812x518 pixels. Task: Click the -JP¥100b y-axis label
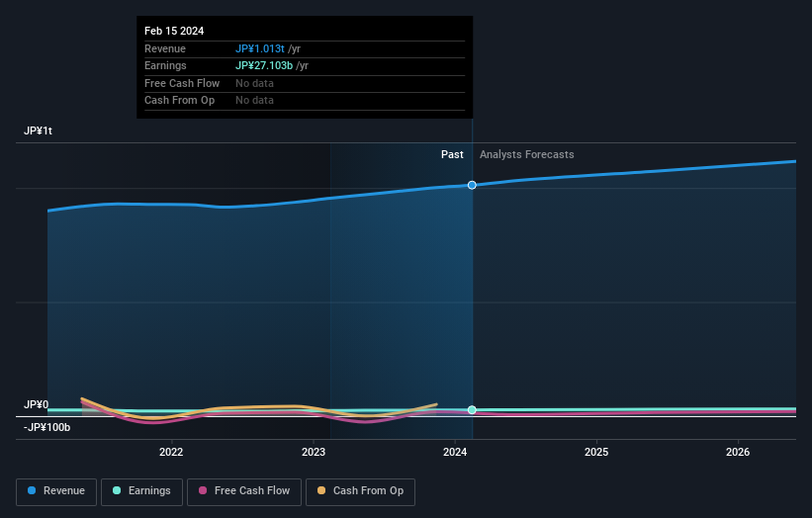click(x=46, y=427)
